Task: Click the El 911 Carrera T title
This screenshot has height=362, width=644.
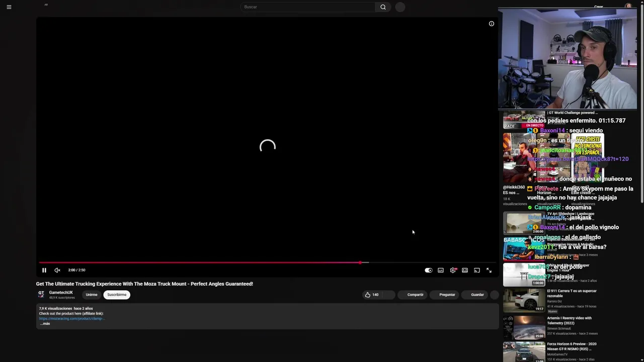Action: pyautogui.click(x=572, y=293)
